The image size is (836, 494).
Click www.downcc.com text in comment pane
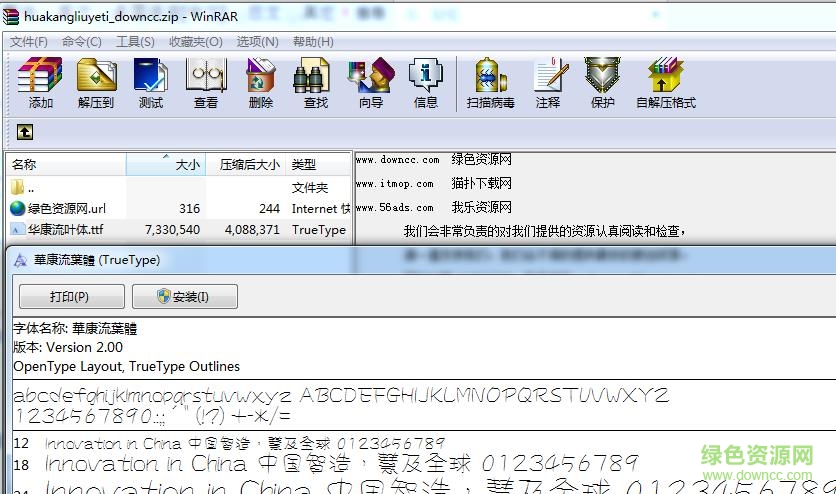click(398, 159)
